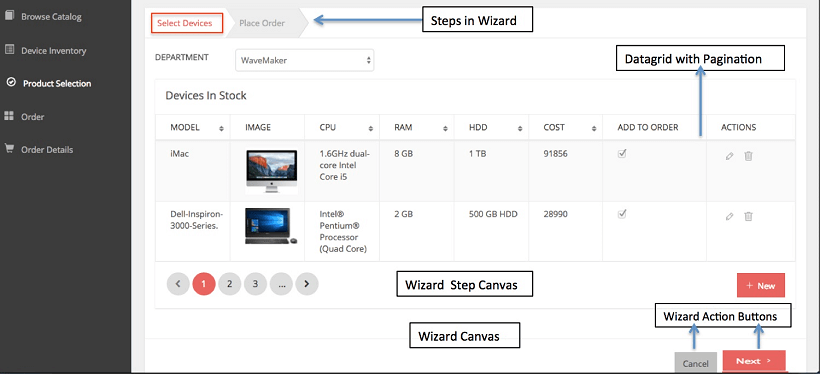This screenshot has width=820, height=374.
Task: Delete the iMac row using trash icon
Action: pos(748,156)
